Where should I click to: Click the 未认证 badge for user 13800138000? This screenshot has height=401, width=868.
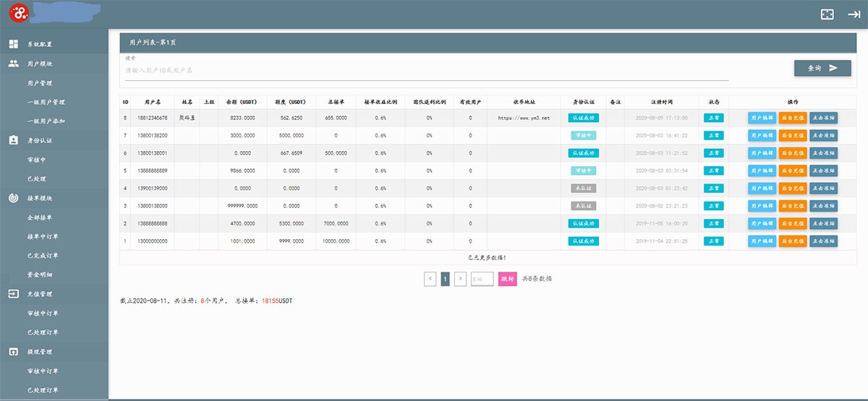point(583,206)
